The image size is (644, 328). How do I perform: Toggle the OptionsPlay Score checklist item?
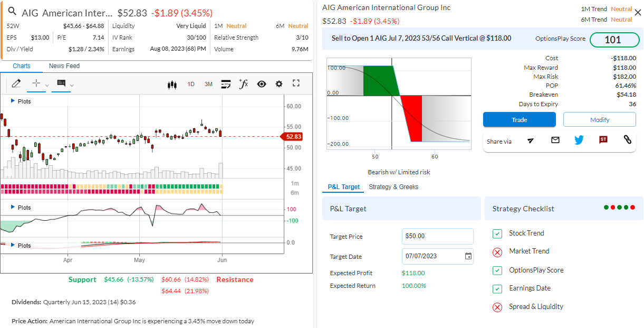click(x=497, y=270)
